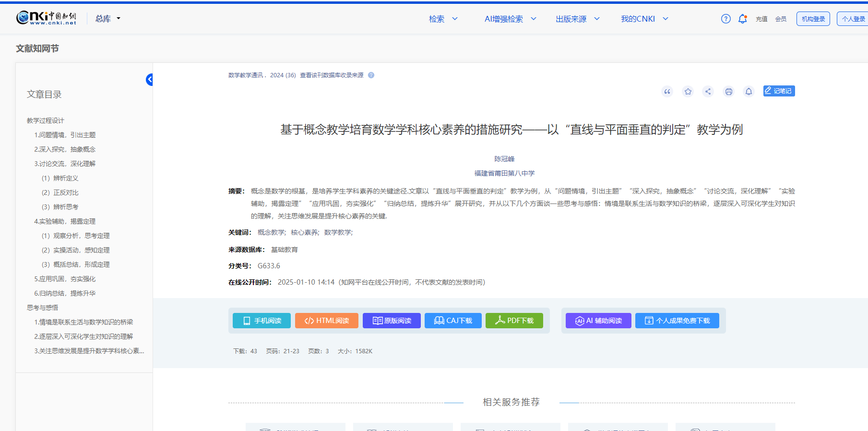This screenshot has height=431, width=868.
Task: Expand the AI增强检索 menu
Action: [x=510, y=19]
